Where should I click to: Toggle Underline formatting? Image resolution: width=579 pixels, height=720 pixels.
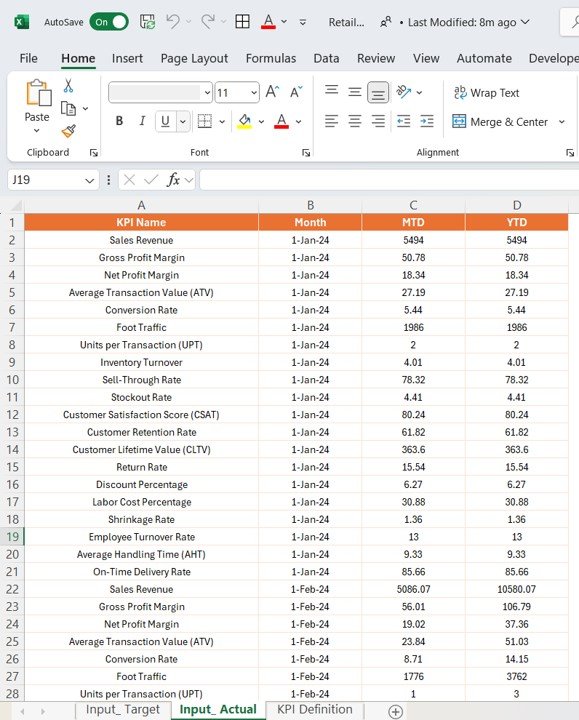pos(165,121)
